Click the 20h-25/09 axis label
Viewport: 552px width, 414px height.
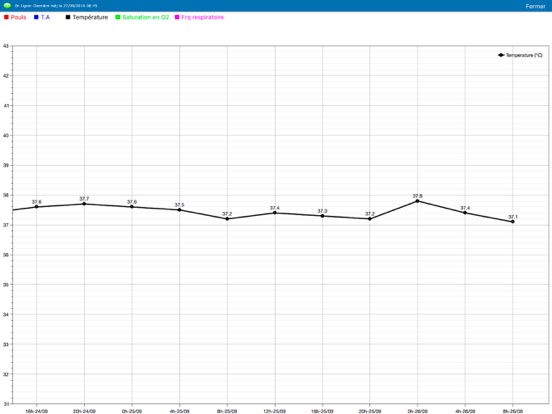pos(370,411)
